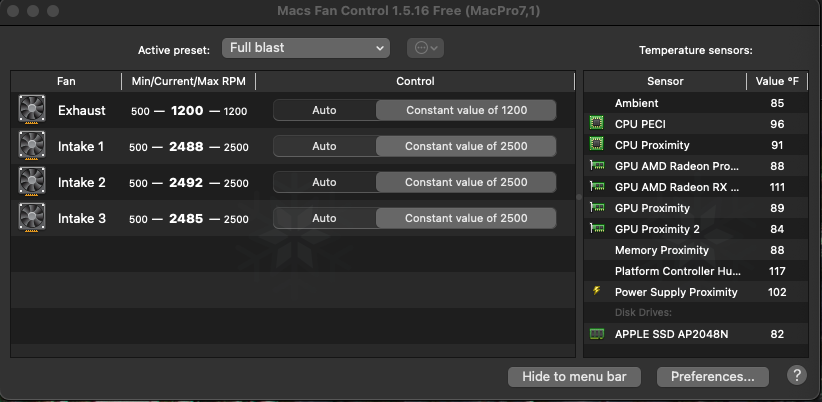822x402 pixels.
Task: Click the Intake 1 fan icon
Action: 32,146
